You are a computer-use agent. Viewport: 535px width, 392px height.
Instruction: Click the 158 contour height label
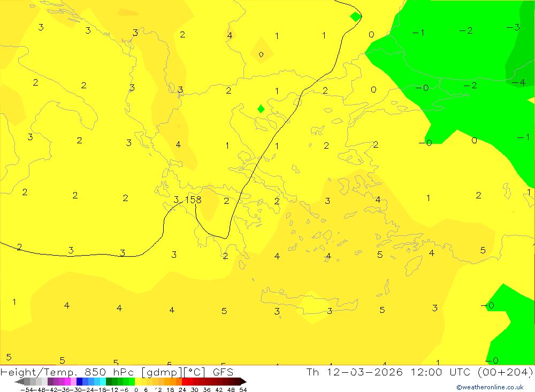click(x=193, y=199)
